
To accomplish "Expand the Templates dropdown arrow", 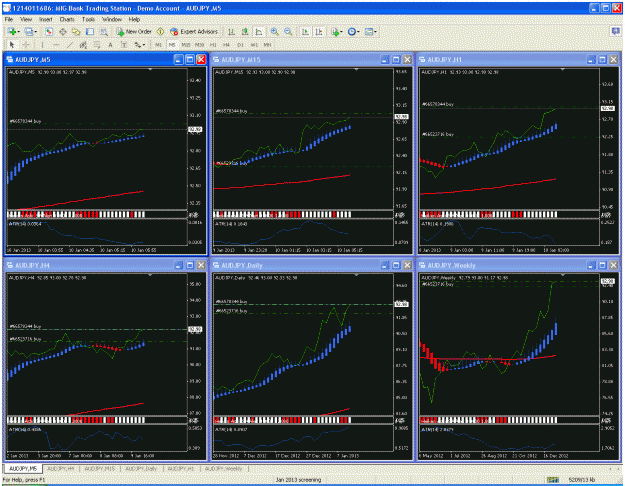I will [x=375, y=32].
